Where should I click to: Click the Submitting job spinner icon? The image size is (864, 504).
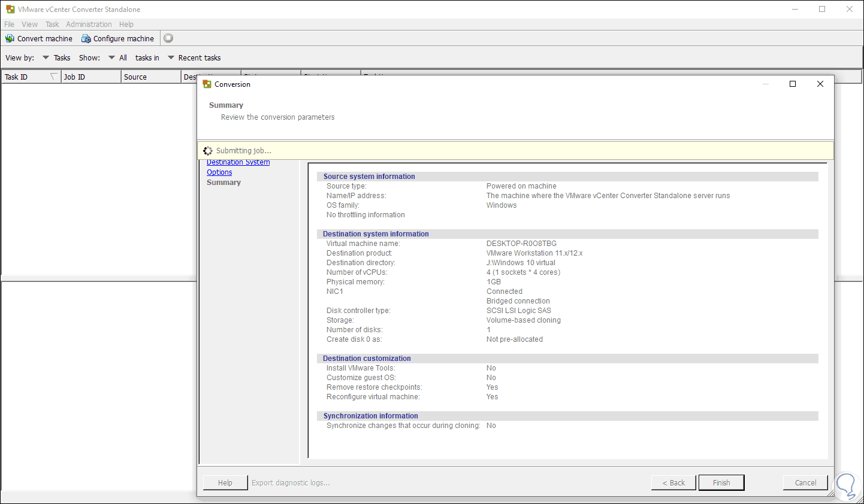208,151
